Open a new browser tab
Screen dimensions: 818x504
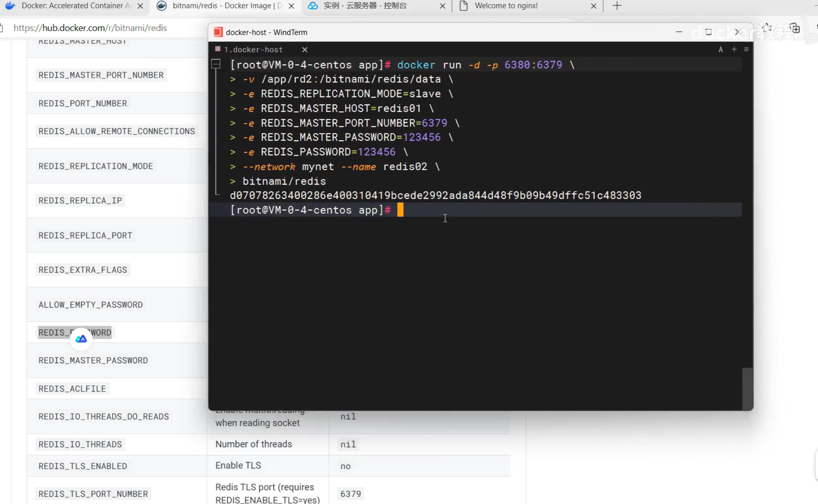pyautogui.click(x=617, y=6)
